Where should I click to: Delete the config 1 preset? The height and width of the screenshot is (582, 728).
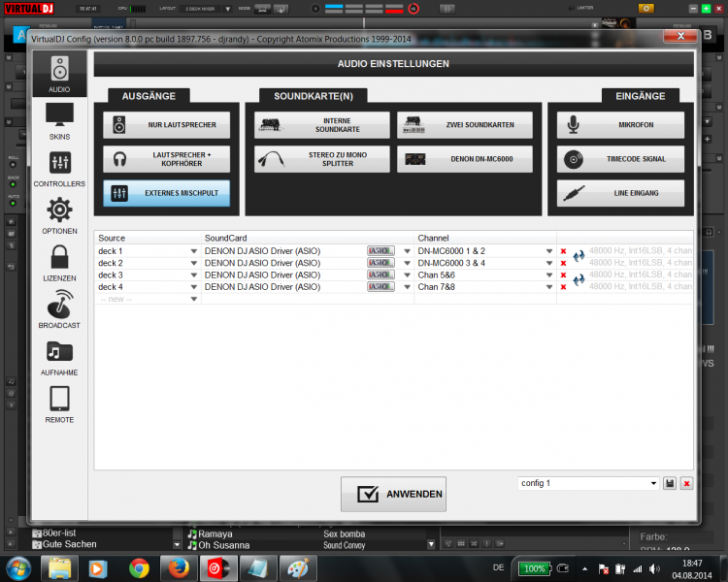[x=686, y=484]
